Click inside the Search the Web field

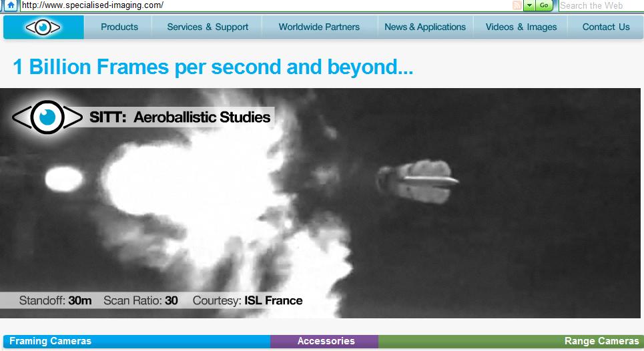(599, 5)
